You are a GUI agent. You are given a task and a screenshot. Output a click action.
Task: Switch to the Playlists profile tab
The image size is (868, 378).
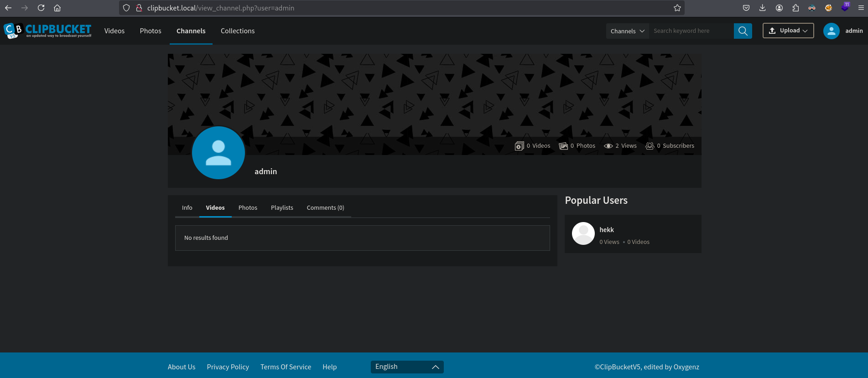click(282, 208)
